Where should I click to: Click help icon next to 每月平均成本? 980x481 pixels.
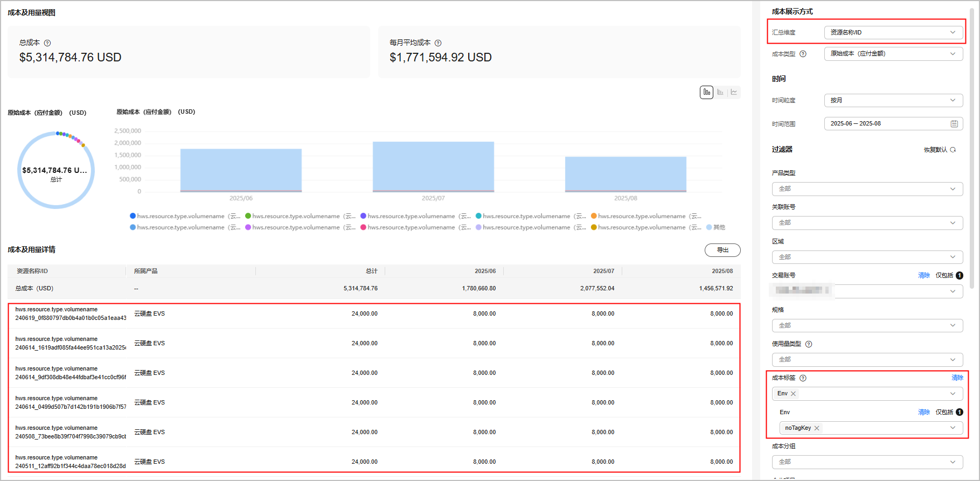pos(438,43)
